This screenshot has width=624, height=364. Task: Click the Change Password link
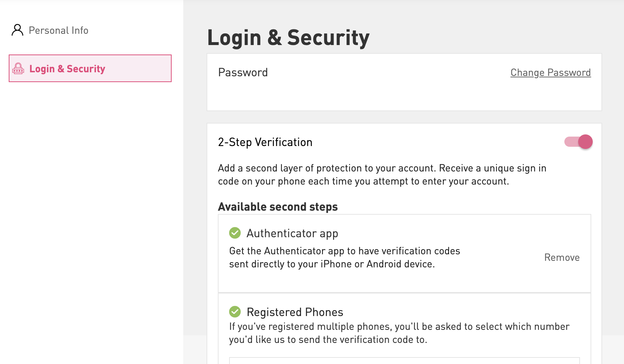tap(550, 72)
